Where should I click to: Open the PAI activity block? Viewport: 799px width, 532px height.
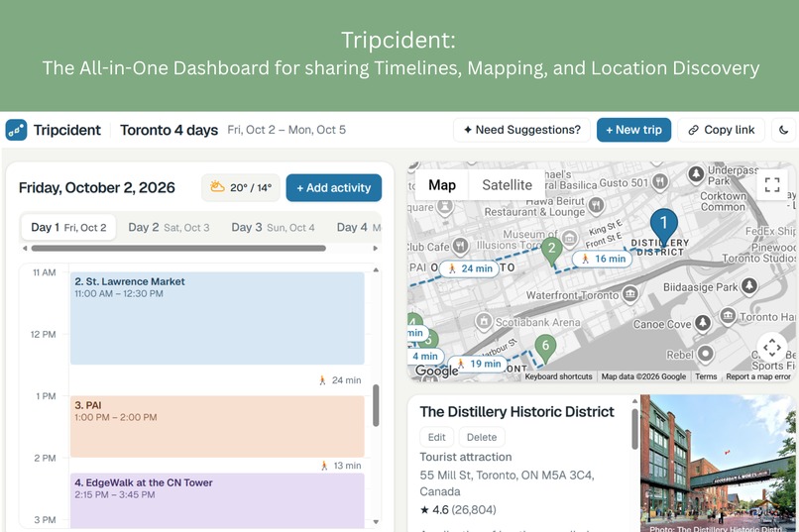[x=217, y=427]
